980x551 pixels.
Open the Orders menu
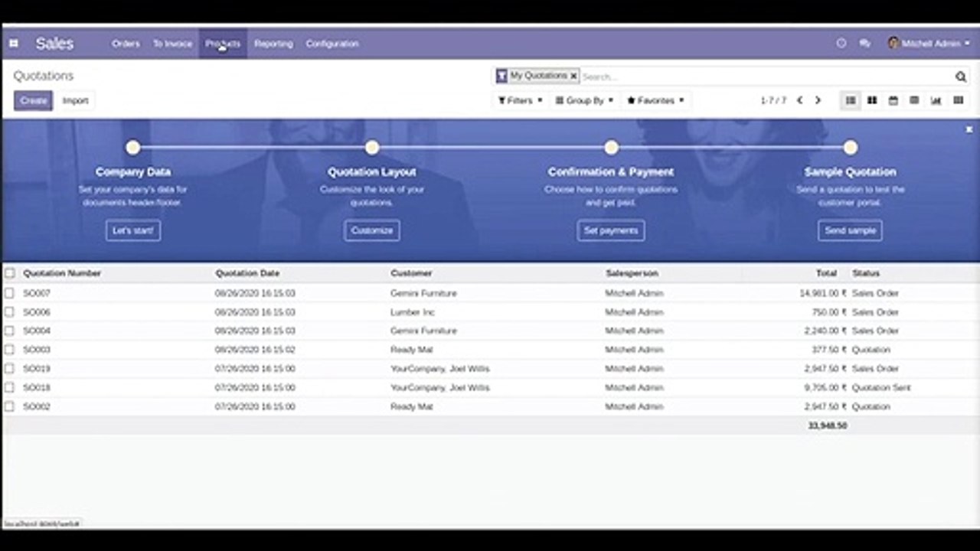[126, 44]
